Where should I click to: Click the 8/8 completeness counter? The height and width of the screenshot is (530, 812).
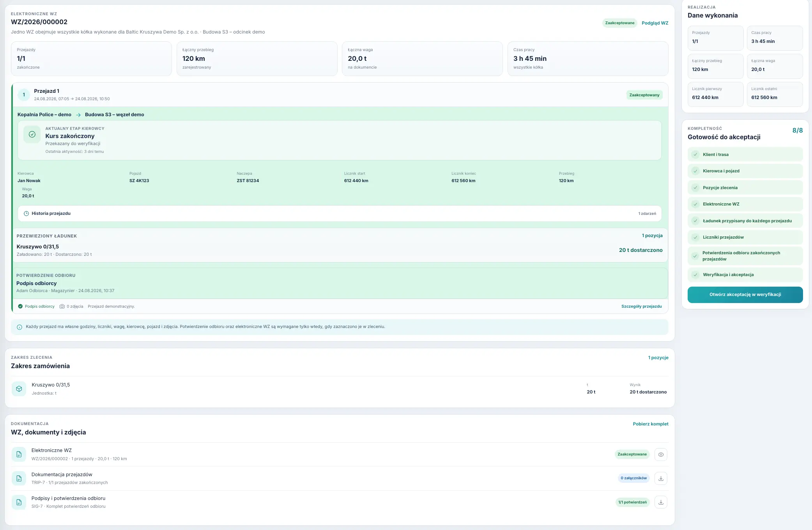coord(797,131)
